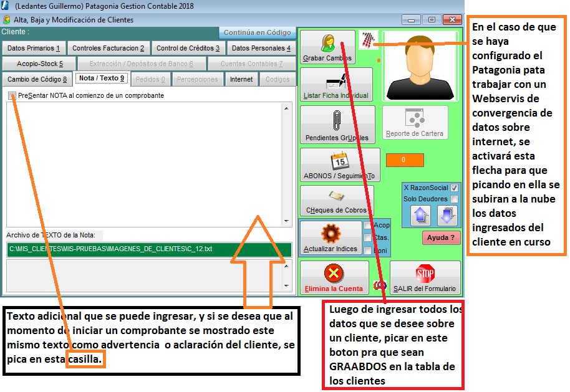Click note text area scroll up arrow
Viewport: 570px width, 392px height.
(286, 108)
